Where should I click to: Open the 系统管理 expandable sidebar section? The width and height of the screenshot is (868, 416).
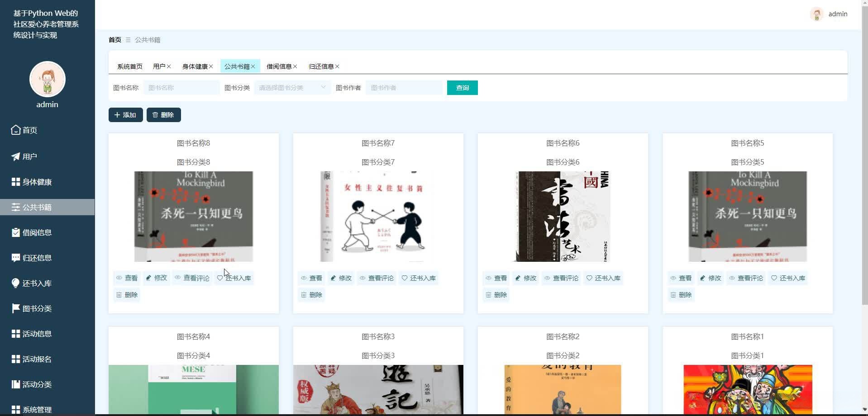[36, 410]
